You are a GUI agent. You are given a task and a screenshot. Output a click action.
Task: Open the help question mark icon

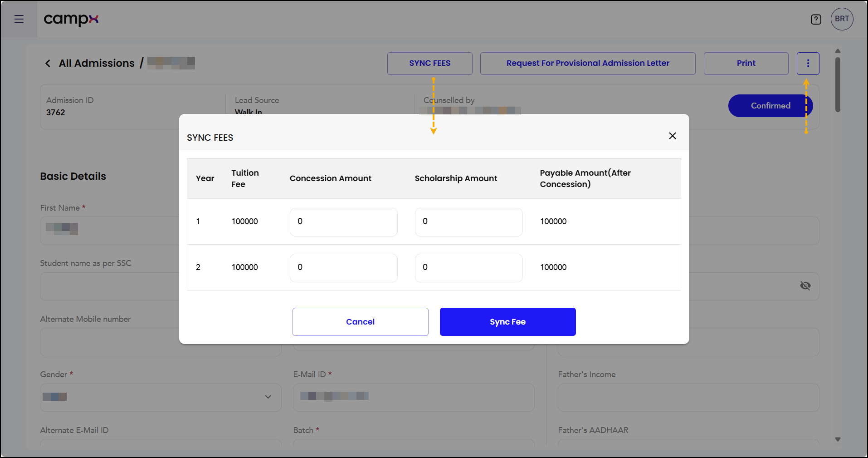(816, 20)
